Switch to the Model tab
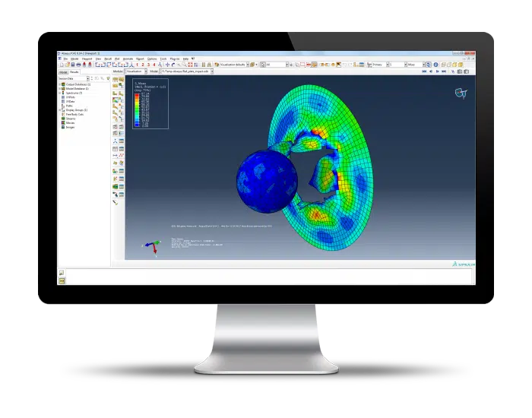The height and width of the screenshot is (418, 532). tap(64, 71)
